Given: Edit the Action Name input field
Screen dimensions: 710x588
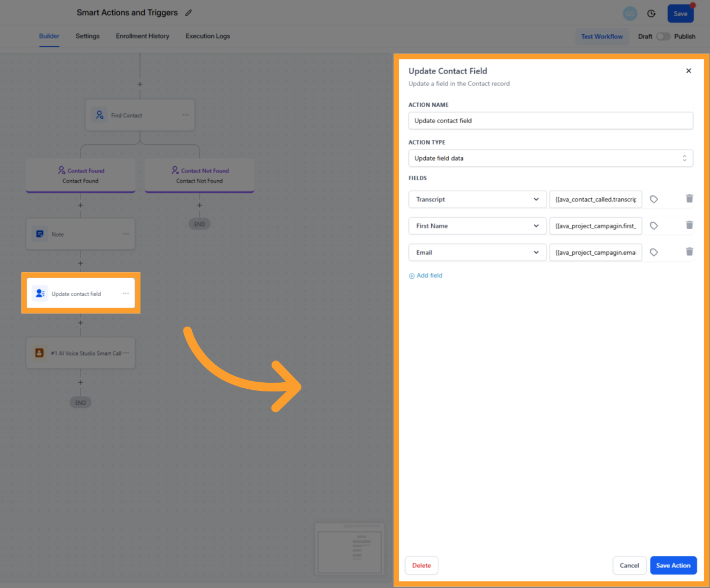Looking at the screenshot, I should click(550, 121).
